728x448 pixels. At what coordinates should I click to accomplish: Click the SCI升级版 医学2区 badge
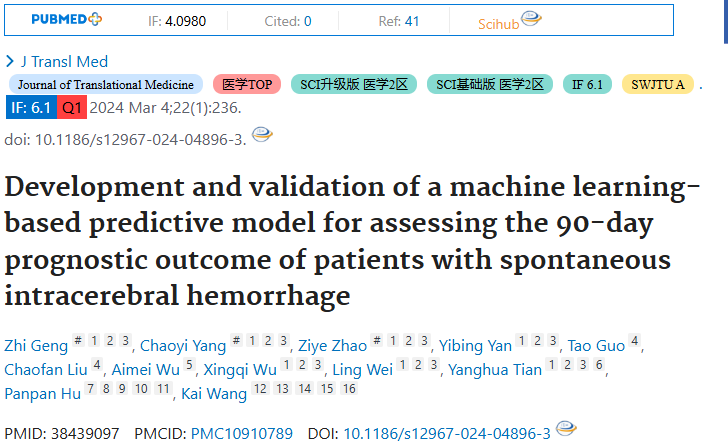tap(354, 84)
